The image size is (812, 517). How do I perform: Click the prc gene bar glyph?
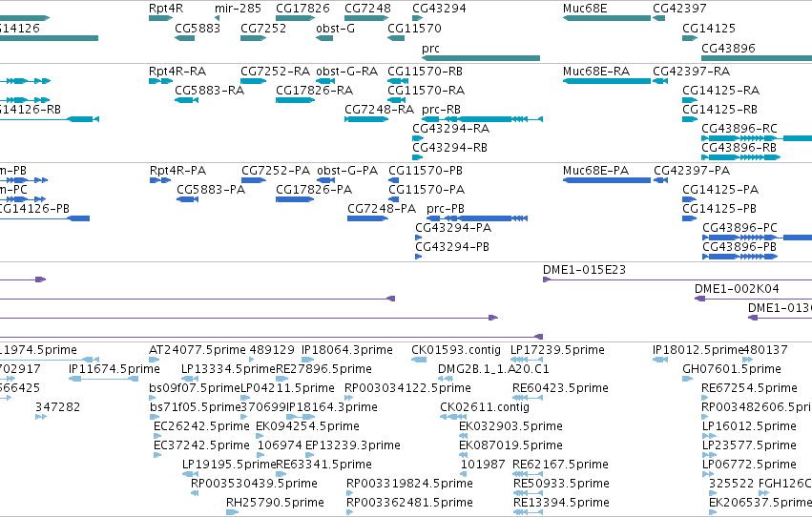481,58
